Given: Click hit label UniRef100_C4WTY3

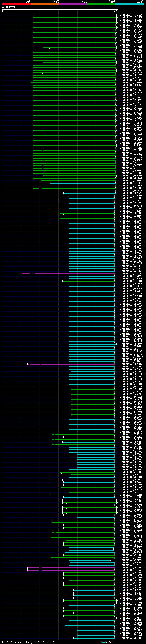Looking at the screenshot, I should pyautogui.click(x=131, y=276).
